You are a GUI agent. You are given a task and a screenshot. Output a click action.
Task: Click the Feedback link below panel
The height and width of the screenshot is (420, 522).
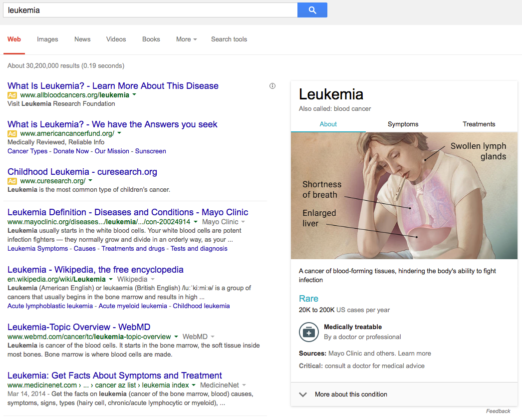click(x=498, y=412)
